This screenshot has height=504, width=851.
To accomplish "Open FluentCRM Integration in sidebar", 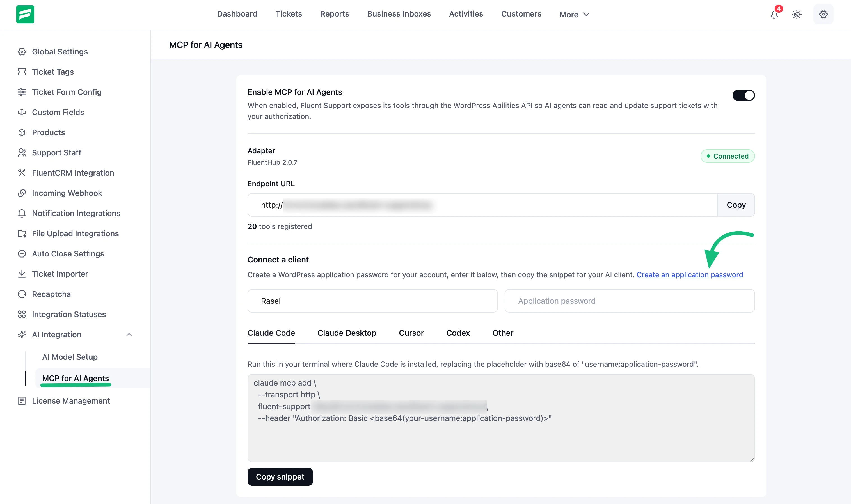I will coord(73,173).
